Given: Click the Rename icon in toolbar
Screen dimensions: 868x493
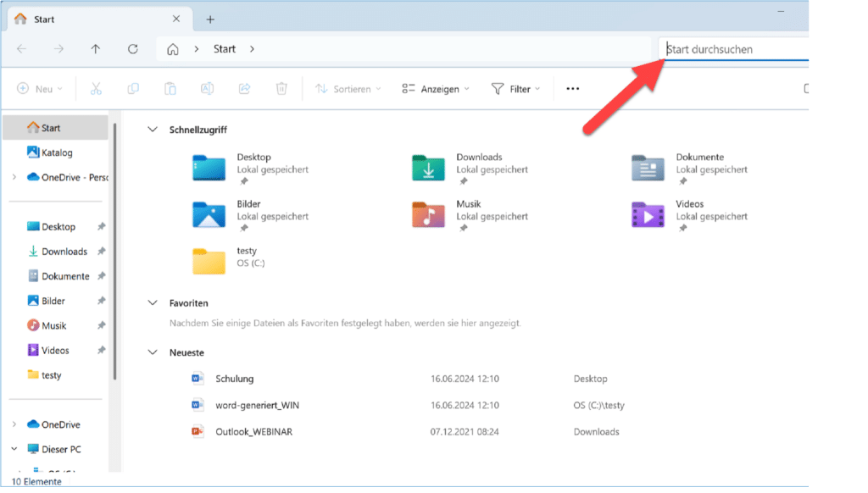Looking at the screenshot, I should tap(207, 89).
